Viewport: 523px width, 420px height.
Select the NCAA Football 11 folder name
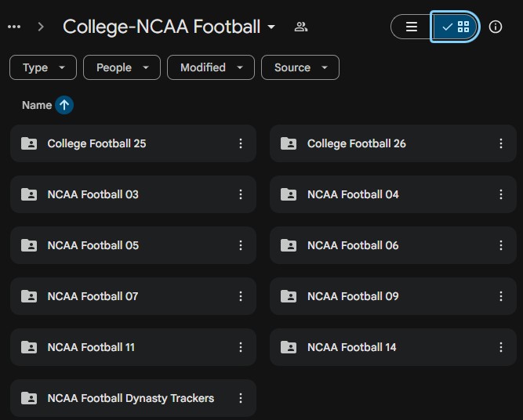(x=91, y=347)
